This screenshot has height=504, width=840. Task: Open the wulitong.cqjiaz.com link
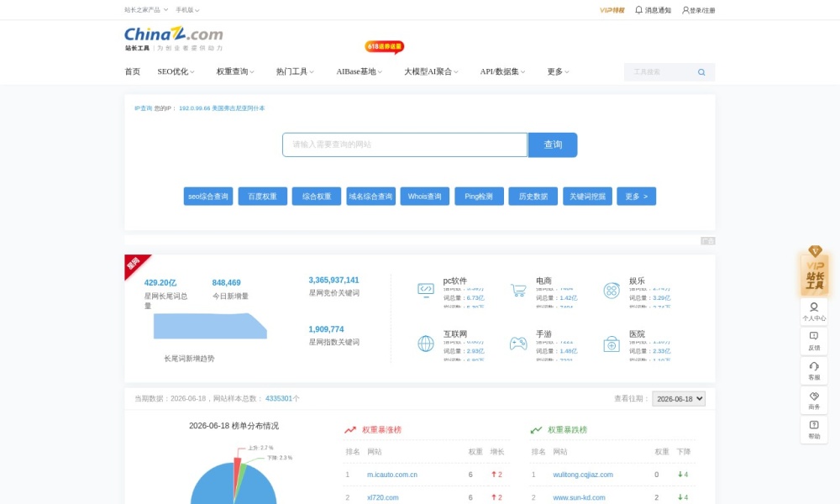click(583, 475)
